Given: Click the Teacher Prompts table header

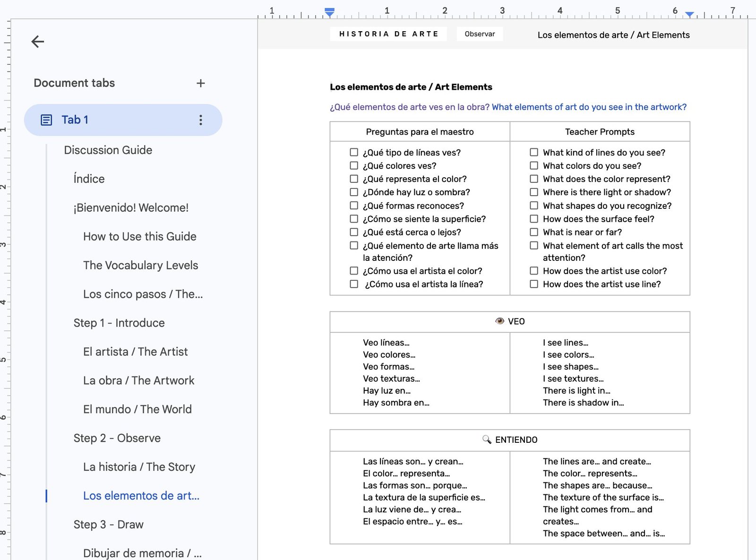Looking at the screenshot, I should (x=600, y=132).
